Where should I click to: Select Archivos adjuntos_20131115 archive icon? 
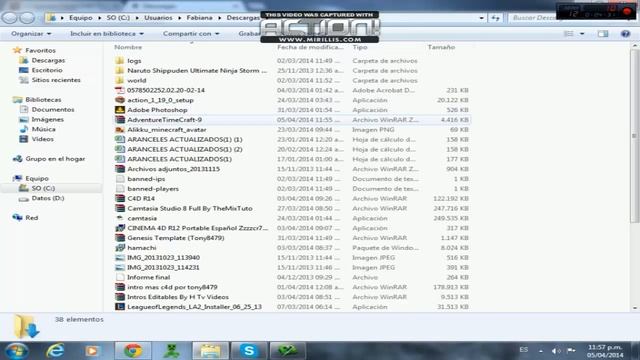pos(120,169)
